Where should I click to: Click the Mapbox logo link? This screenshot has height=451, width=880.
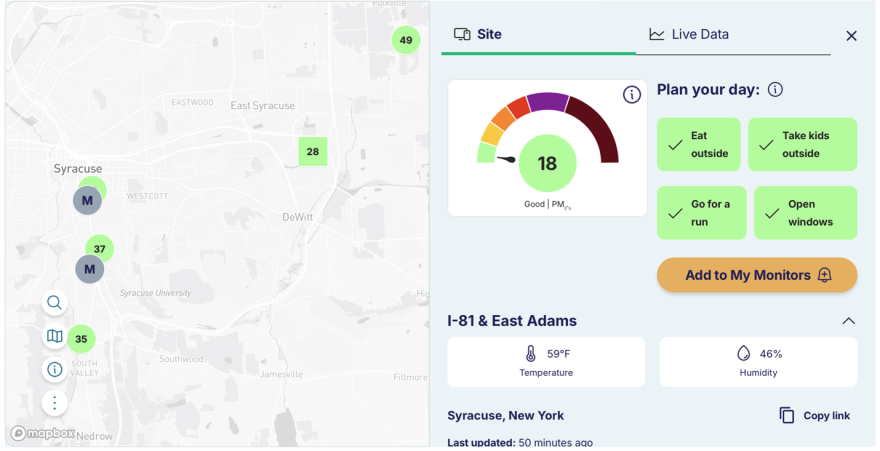tap(42, 433)
